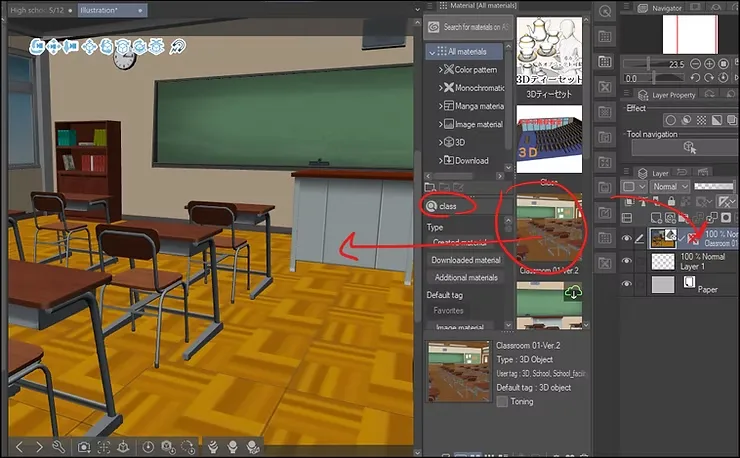Adjust the layer opacity slider

pos(714,187)
